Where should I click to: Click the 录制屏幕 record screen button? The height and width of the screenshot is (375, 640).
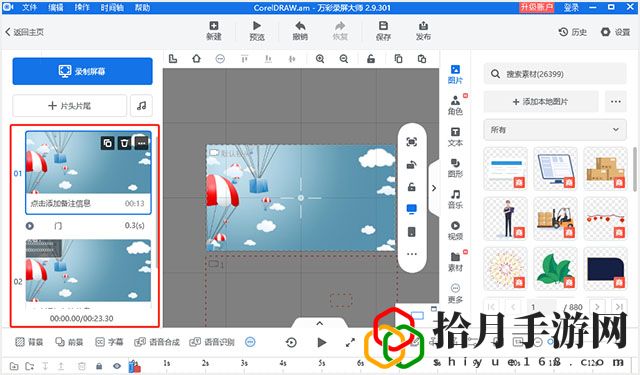point(82,71)
